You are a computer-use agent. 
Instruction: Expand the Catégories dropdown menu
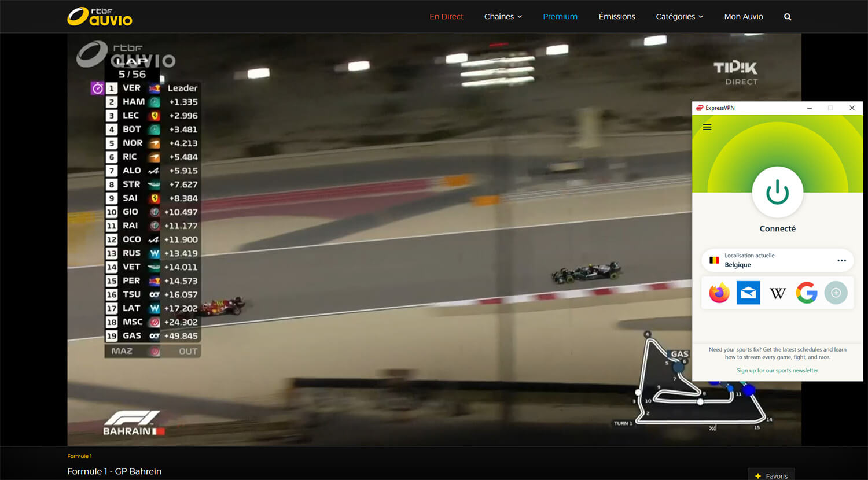click(x=679, y=17)
